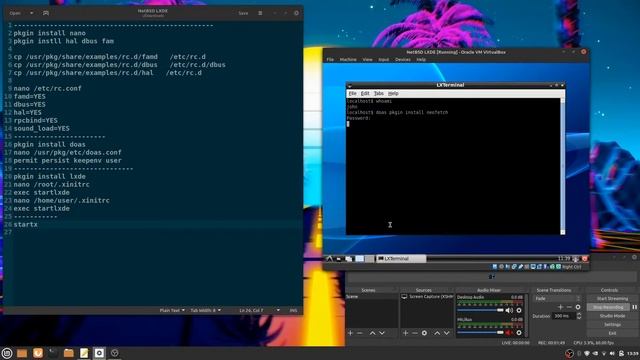Click the LXDE menu icon in guest panel
This screenshot has height=360, width=640.
pos(329,259)
